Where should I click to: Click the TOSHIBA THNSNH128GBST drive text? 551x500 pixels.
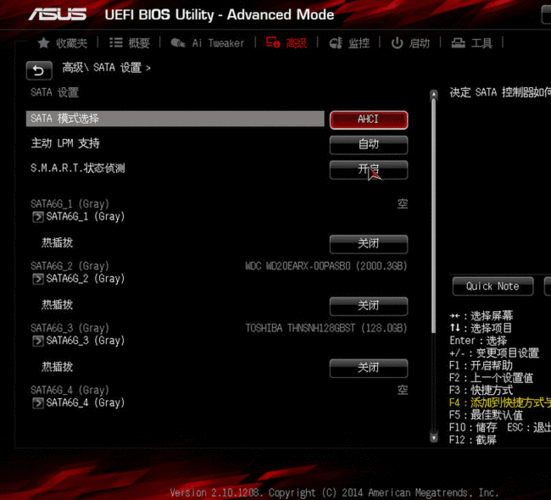(326, 328)
